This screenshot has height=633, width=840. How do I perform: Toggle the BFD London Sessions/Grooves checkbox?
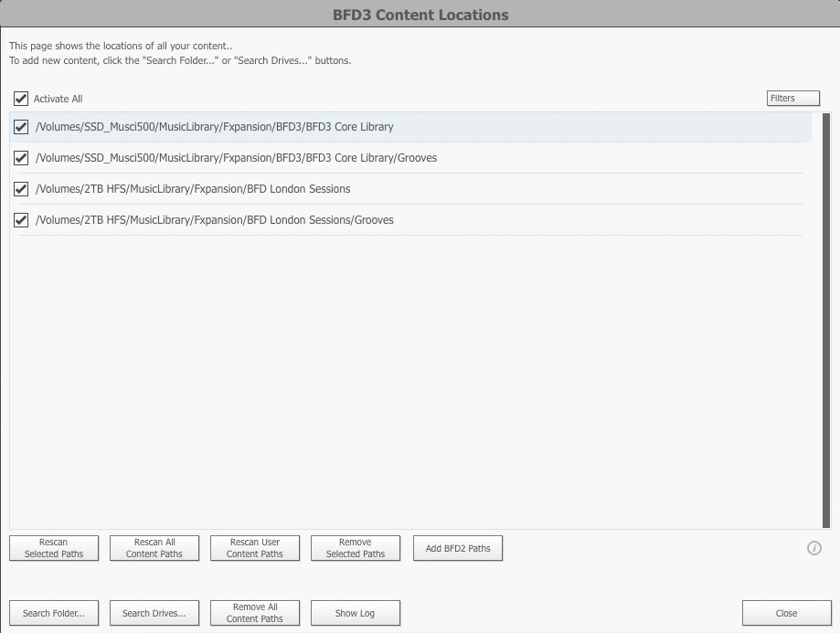21,220
